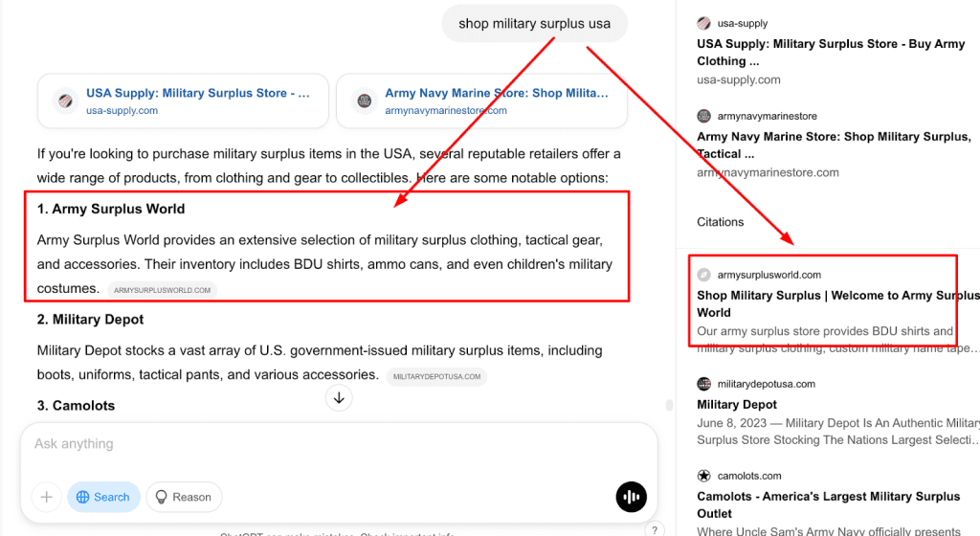This screenshot has width=980, height=536.
Task: Click the chat scrollbar thumb
Action: (x=669, y=405)
